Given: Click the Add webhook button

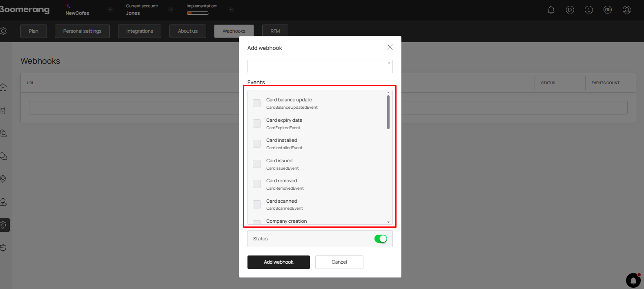Looking at the screenshot, I should (279, 262).
